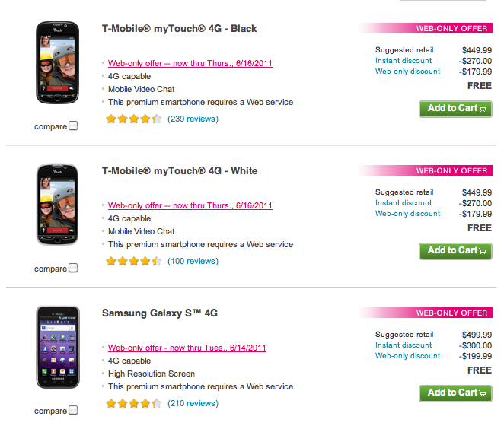Check compare box for myTouch 4G White

pyautogui.click(x=73, y=268)
